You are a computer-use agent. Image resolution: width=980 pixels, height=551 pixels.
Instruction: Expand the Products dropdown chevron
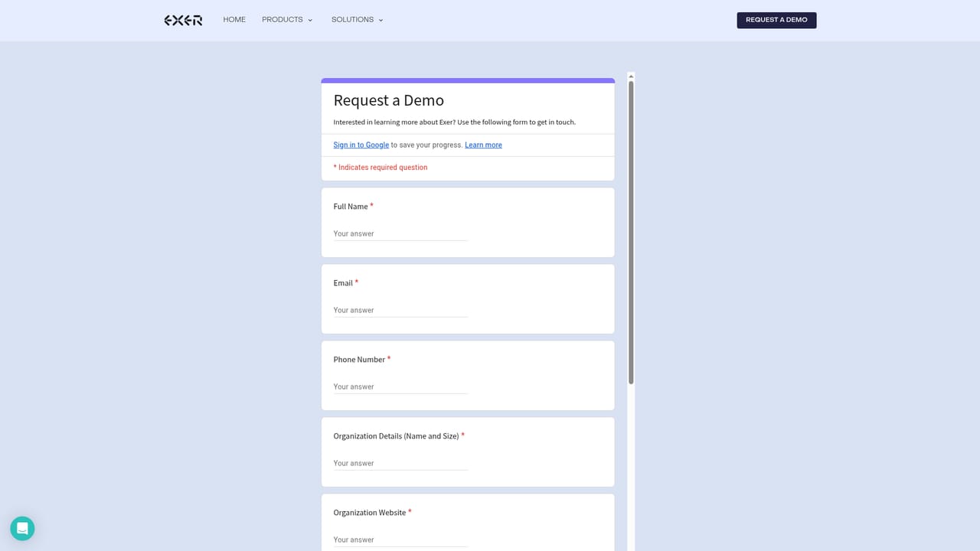tap(310, 21)
